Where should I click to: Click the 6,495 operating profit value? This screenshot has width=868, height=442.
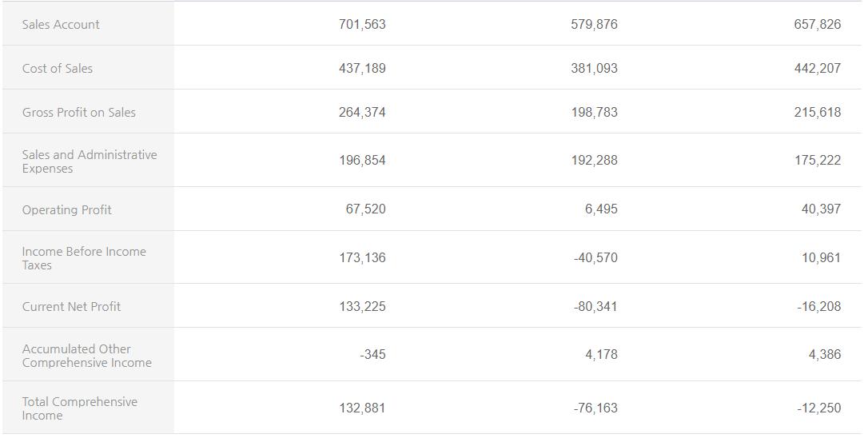coord(601,209)
